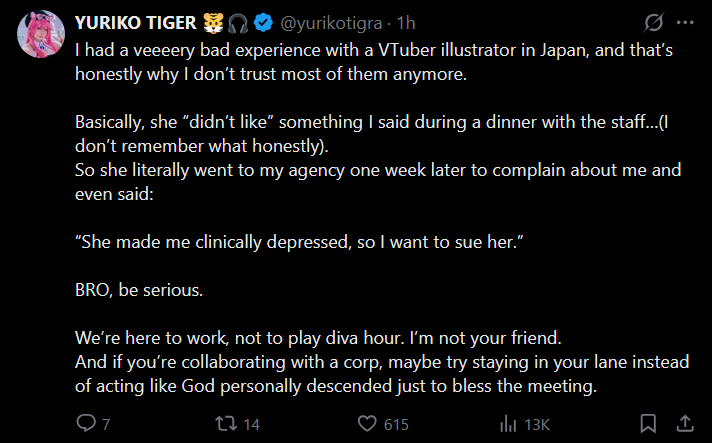Click the blue verified badge
Screen dimensions: 712x443
[x=264, y=21]
